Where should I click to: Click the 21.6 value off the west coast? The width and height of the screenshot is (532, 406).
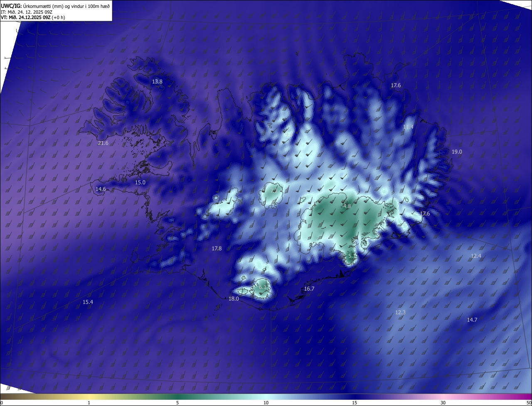(x=103, y=143)
